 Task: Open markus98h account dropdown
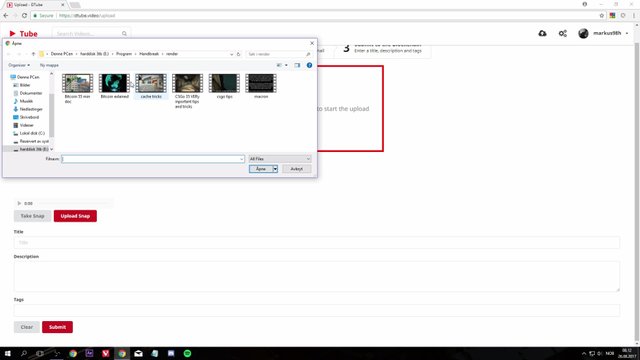(627, 33)
